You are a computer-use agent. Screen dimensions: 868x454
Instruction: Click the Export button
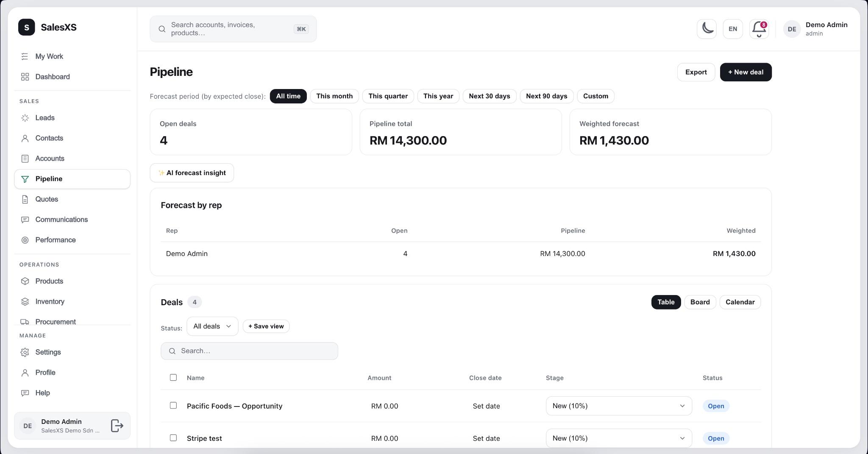coord(696,72)
